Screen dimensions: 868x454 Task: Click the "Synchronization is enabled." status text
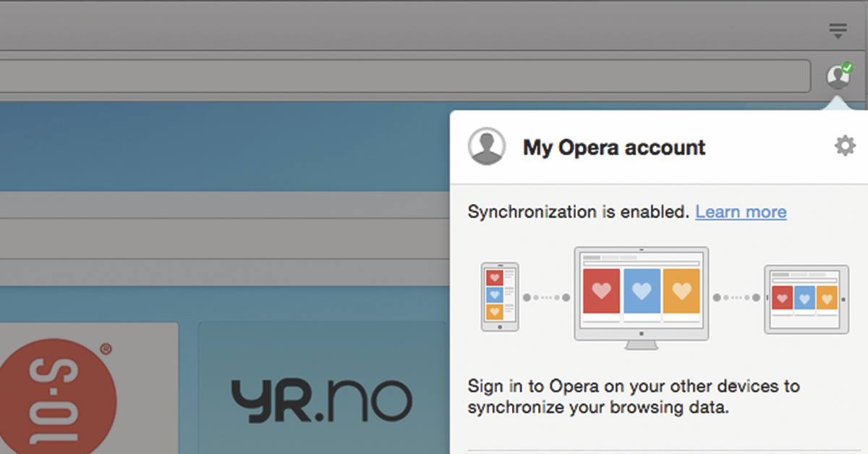(578, 212)
